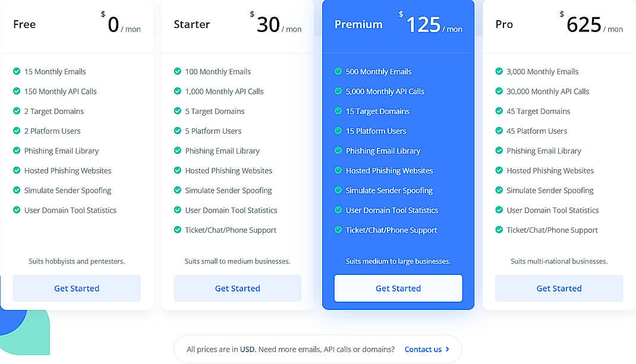
Task: Open the Contact us link
Action: tap(424, 349)
